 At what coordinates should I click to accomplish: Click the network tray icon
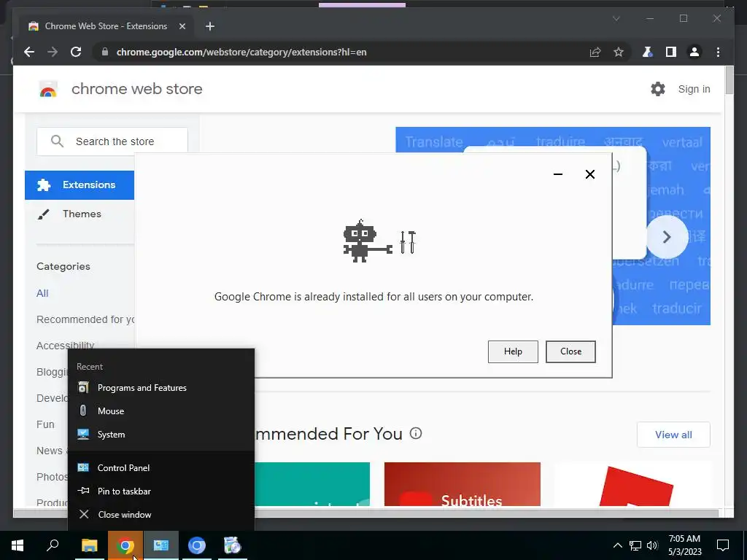(635, 545)
